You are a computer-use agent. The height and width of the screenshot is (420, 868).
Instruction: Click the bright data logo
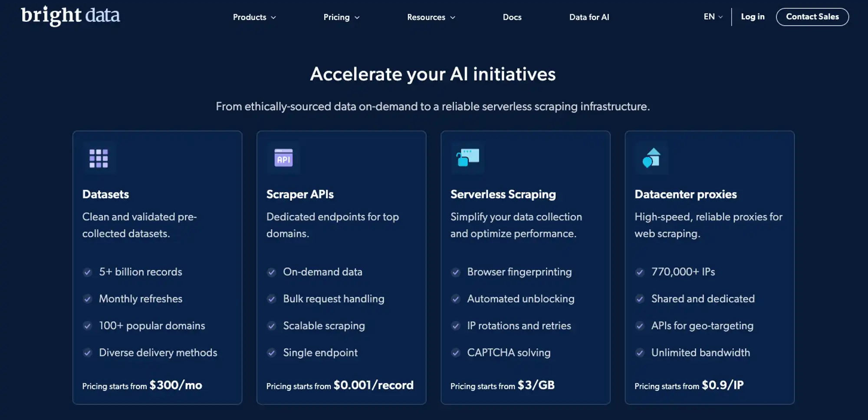click(x=70, y=16)
